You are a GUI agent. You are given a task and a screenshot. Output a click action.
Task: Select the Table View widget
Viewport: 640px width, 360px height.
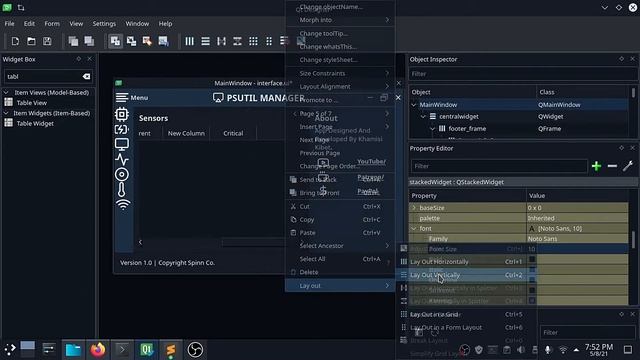click(31, 103)
